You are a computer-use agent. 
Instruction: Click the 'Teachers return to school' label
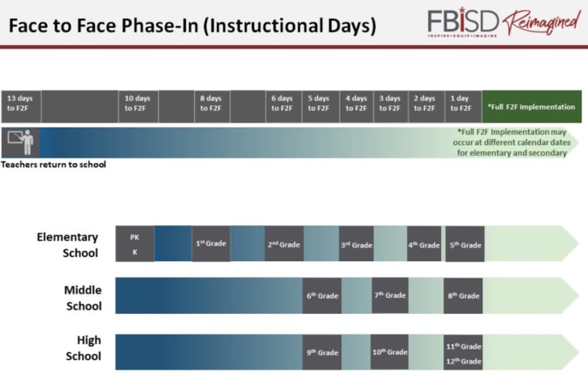click(x=54, y=165)
